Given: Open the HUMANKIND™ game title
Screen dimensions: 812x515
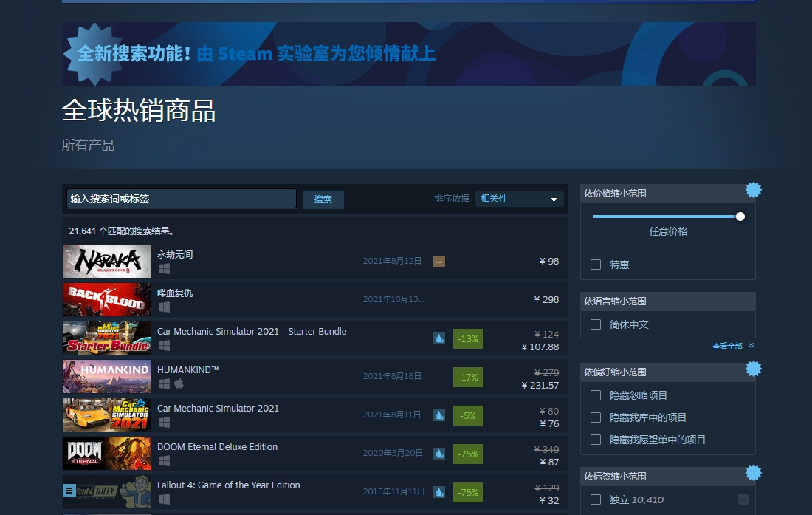Looking at the screenshot, I should (x=188, y=369).
